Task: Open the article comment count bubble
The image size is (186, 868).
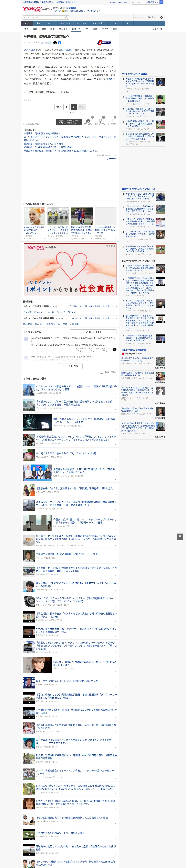Action: pos(43,43)
